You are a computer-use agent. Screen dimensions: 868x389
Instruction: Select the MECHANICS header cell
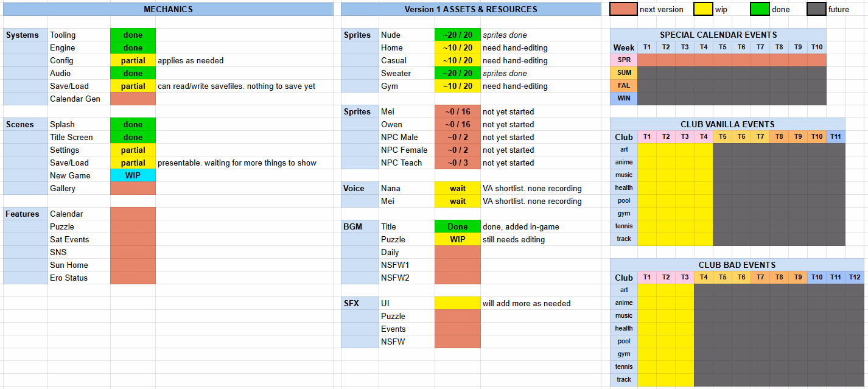(x=168, y=9)
